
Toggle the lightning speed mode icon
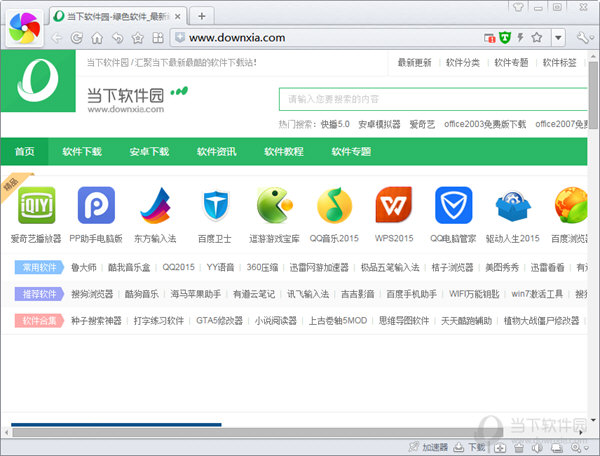click(x=520, y=37)
